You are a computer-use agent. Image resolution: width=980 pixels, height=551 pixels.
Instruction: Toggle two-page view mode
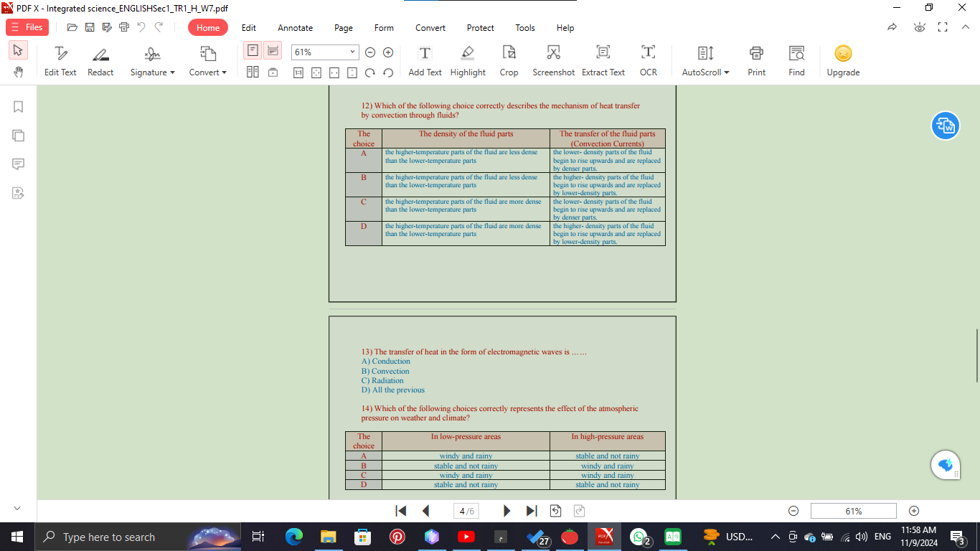click(253, 72)
